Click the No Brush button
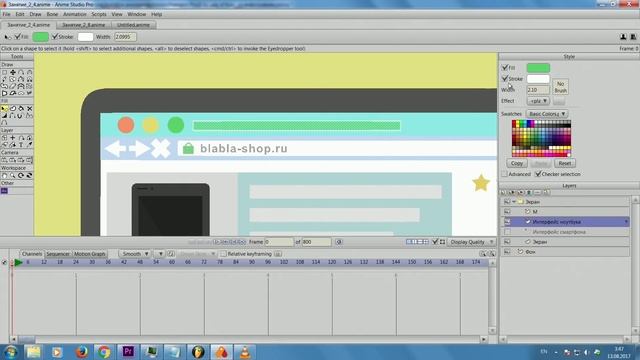The width and height of the screenshot is (640, 360). [560, 87]
